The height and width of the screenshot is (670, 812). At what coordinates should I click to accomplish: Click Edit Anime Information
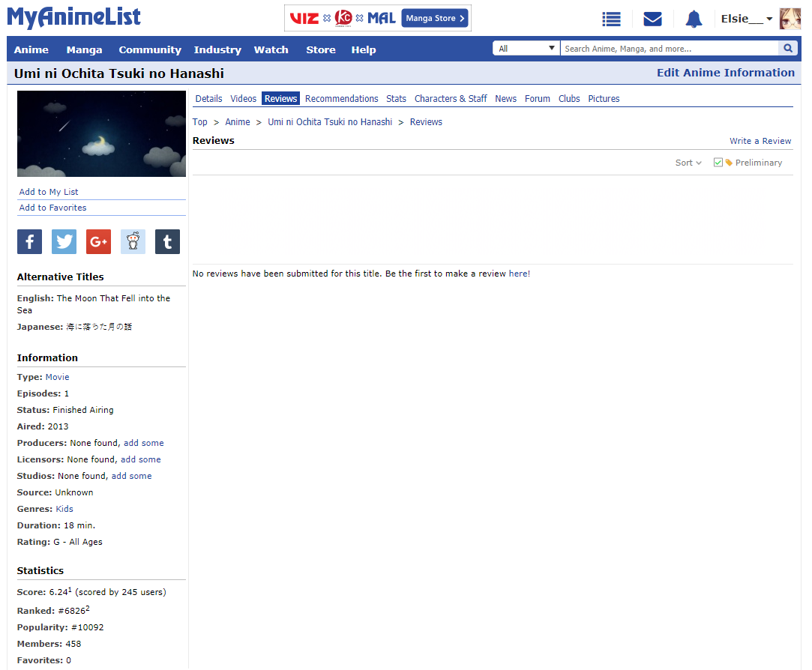[725, 73]
